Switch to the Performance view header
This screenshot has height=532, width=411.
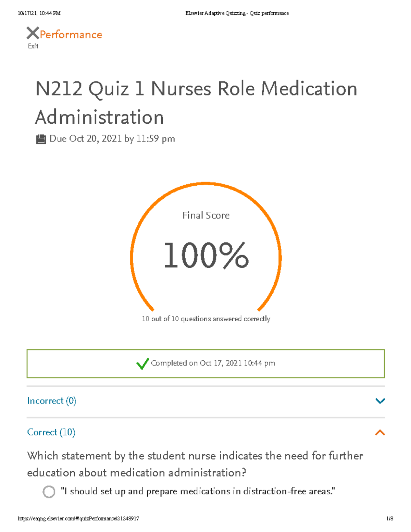click(70, 34)
